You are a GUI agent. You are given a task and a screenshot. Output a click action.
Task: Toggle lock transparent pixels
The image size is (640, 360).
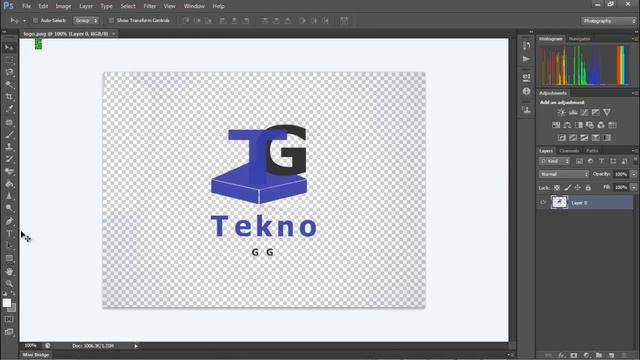pos(557,188)
